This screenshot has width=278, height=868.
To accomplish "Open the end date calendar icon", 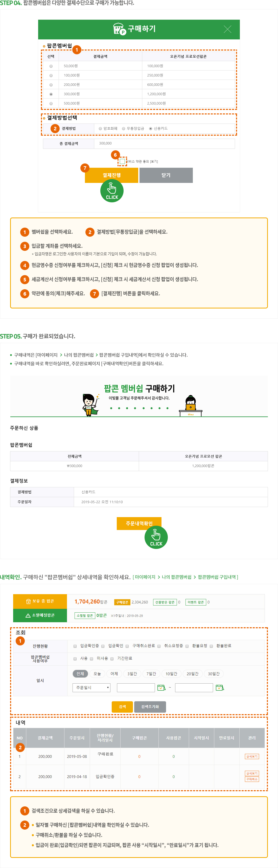I will [x=220, y=687].
